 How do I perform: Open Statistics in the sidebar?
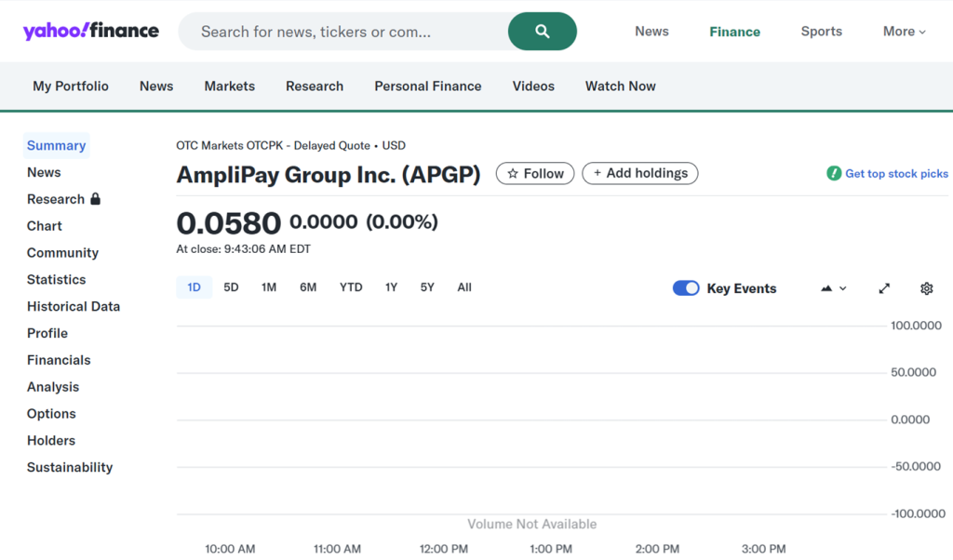coord(57,279)
